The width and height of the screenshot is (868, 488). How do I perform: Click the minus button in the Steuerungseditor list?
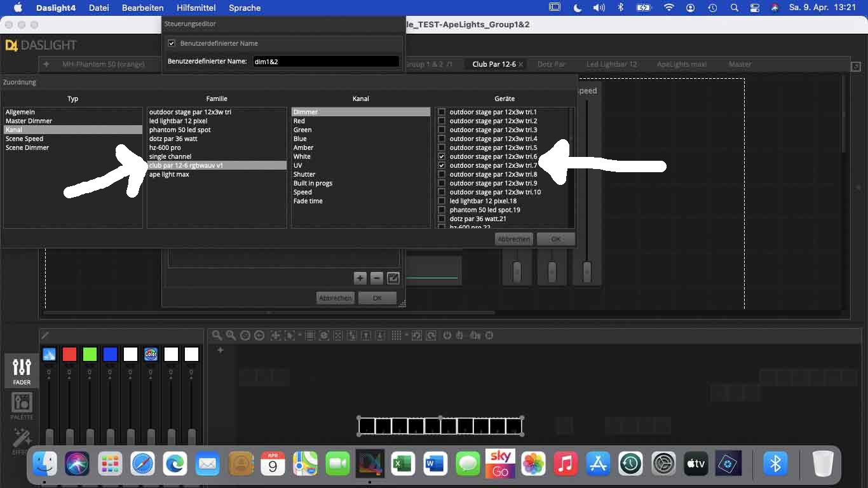tap(376, 278)
